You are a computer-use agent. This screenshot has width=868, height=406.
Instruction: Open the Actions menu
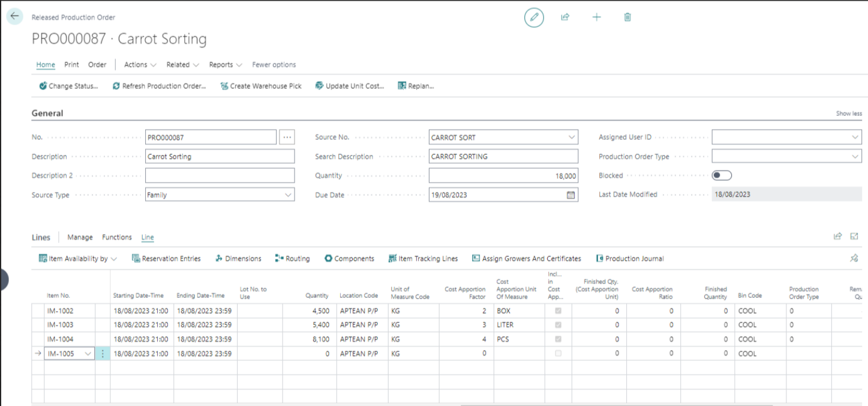140,65
